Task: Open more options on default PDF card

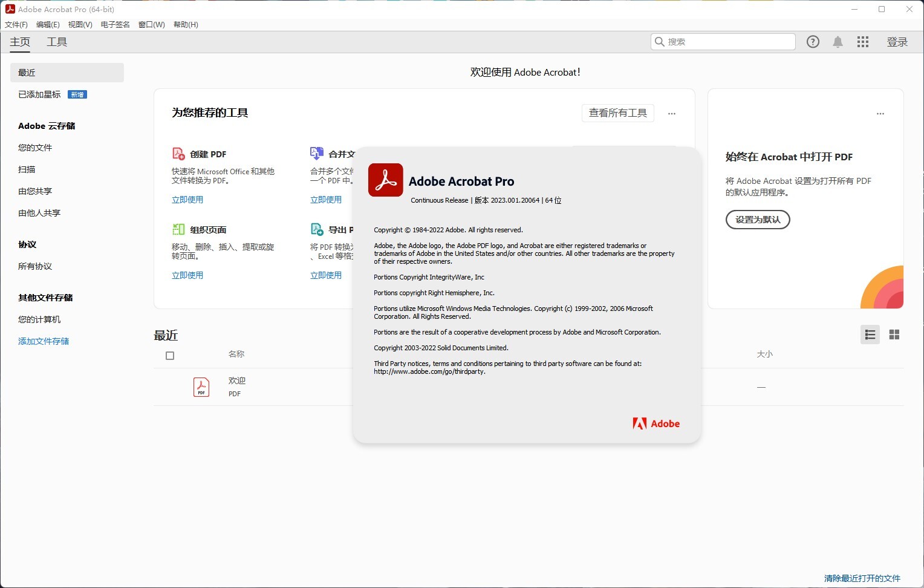Action: pos(880,114)
